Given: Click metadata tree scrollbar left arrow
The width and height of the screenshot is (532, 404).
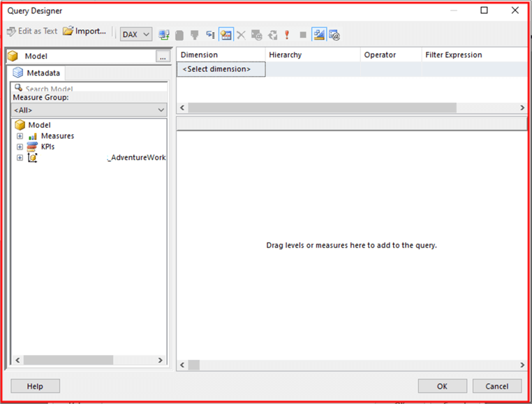Looking at the screenshot, I should point(17,360).
